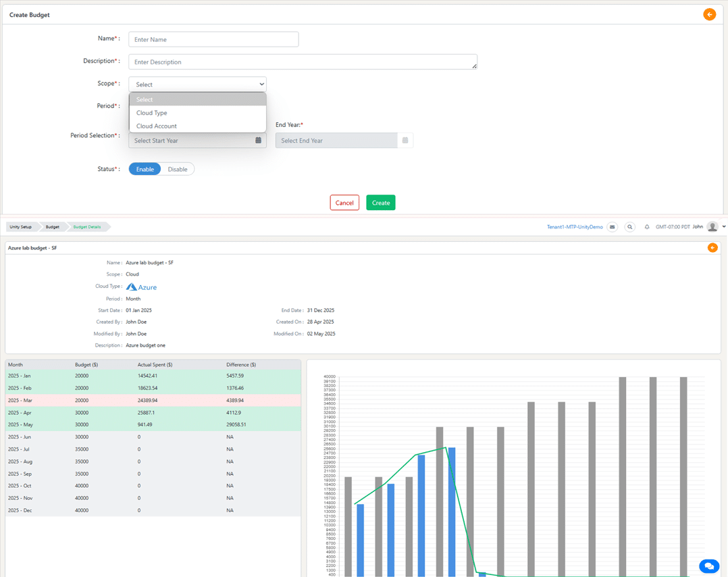Click the Enter Name input field
This screenshot has width=728, height=577.
[213, 40]
